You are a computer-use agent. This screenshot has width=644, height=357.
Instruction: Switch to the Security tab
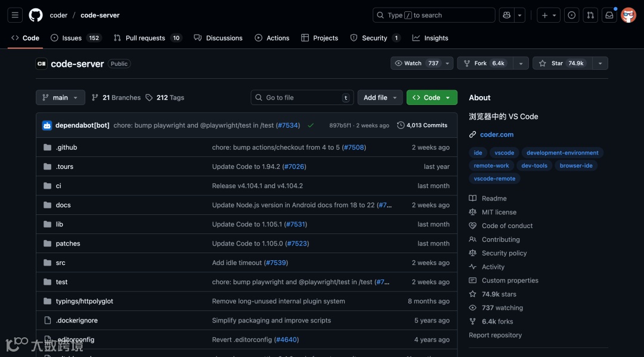point(375,38)
